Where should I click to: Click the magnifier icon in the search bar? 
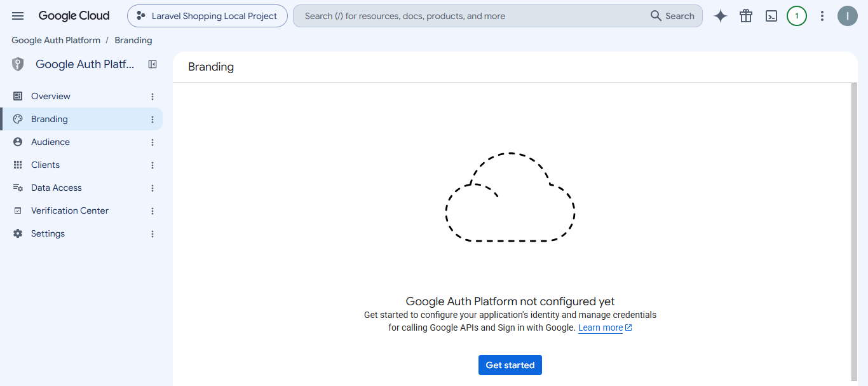pos(656,16)
